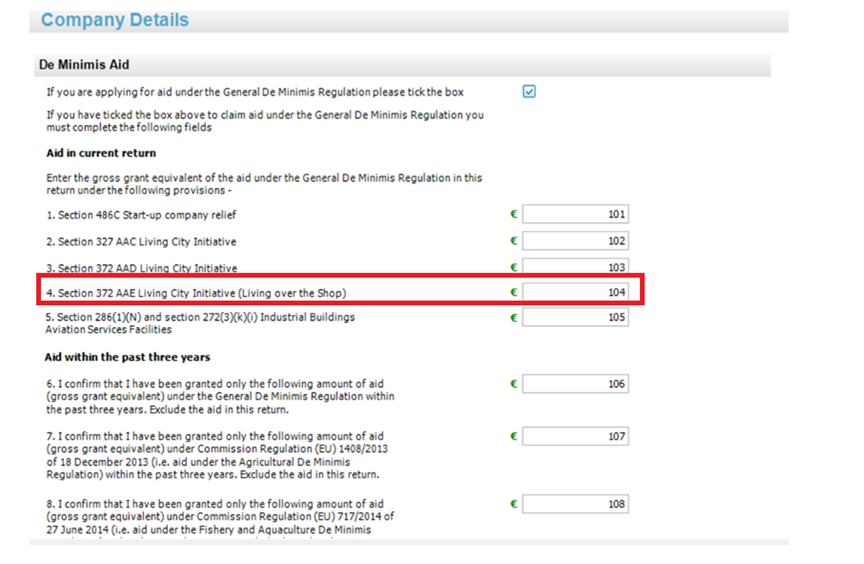Click the euro symbol beside field 106
This screenshot has width=864, height=564.
tap(514, 384)
